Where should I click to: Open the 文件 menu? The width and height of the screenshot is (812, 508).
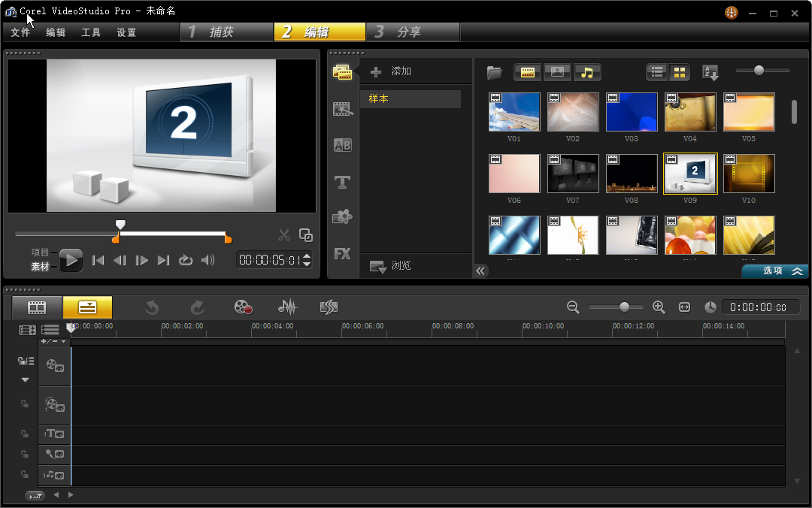click(20, 32)
